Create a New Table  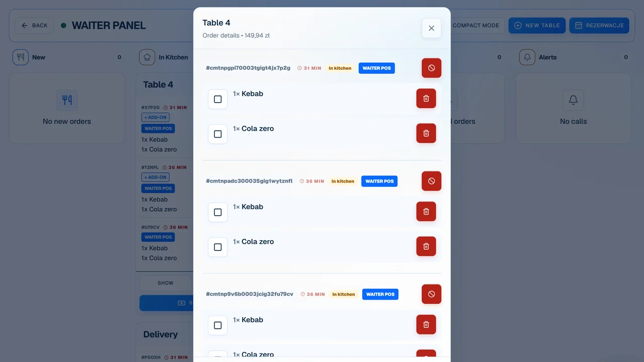(x=537, y=26)
